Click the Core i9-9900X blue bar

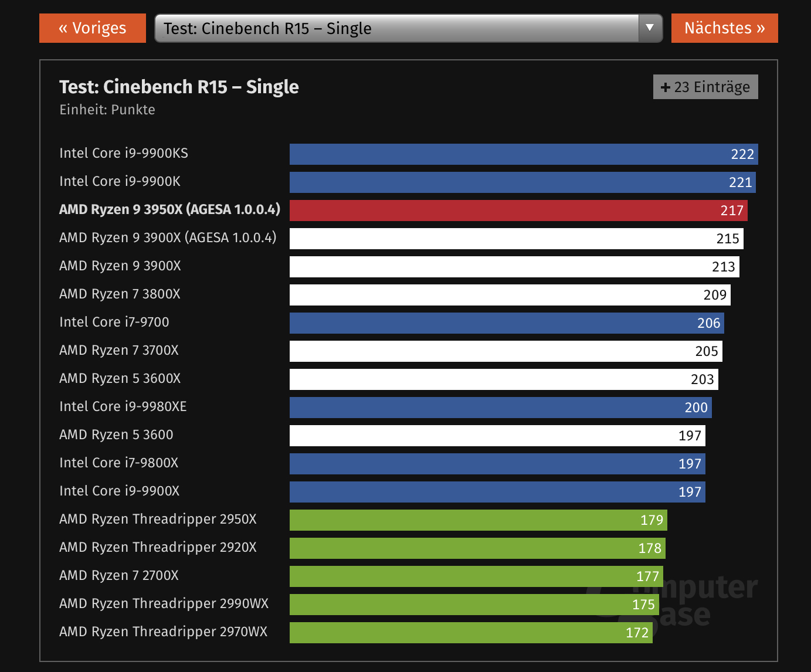point(497,492)
